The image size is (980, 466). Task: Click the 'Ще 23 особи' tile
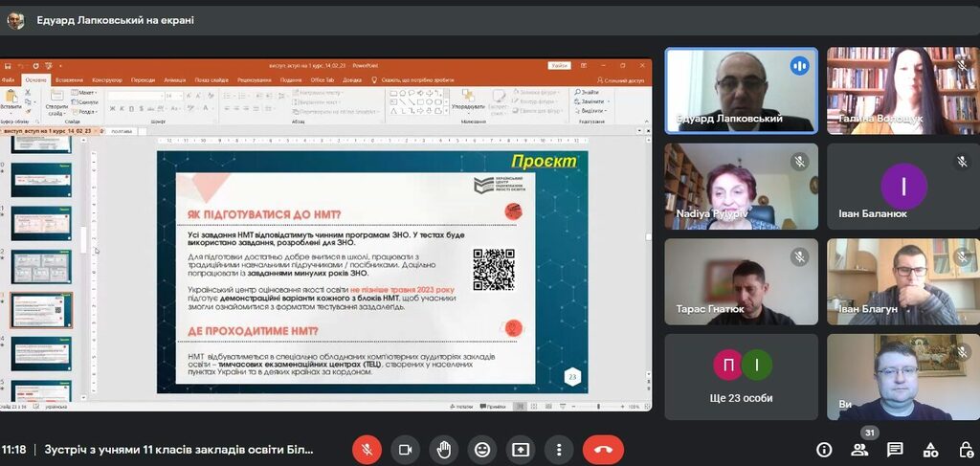click(742, 377)
